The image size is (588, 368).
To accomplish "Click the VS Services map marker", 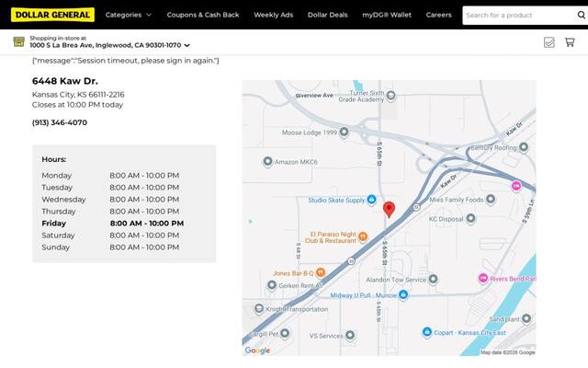I will 350,335.
